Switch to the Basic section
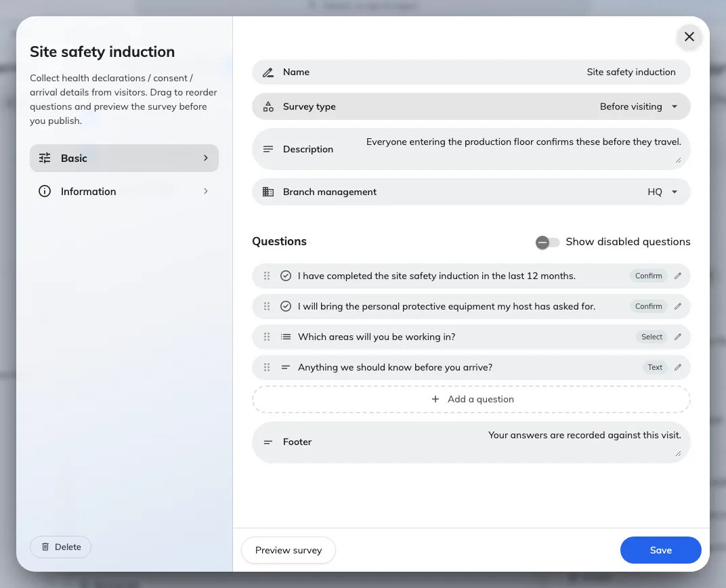The image size is (726, 588). click(124, 158)
